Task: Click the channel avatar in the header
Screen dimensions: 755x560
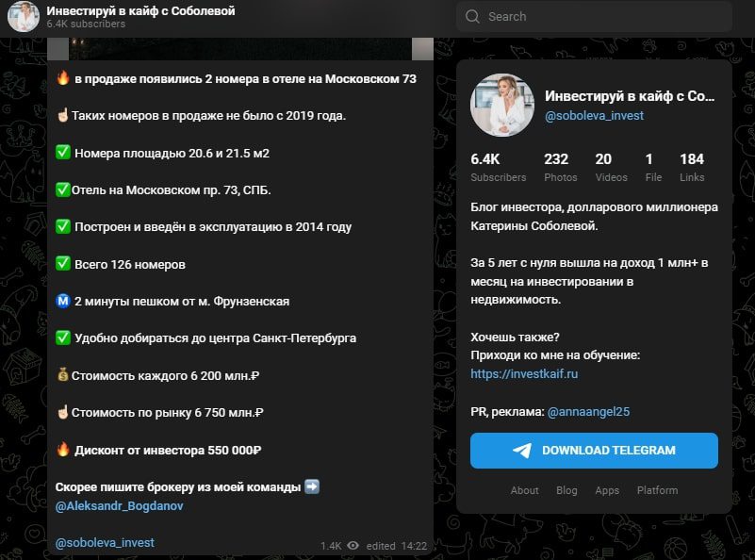Action: (23, 17)
